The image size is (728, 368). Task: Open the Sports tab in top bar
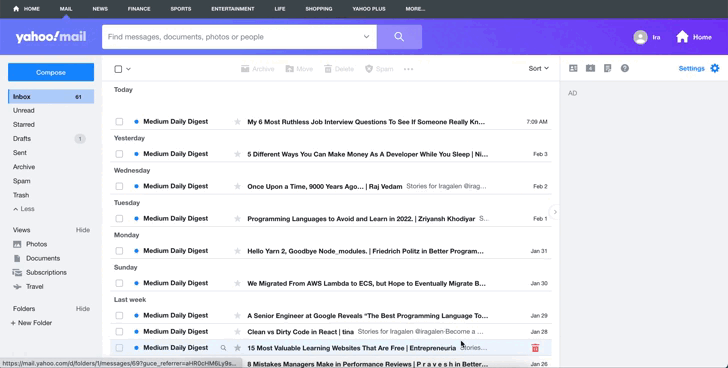pyautogui.click(x=181, y=9)
